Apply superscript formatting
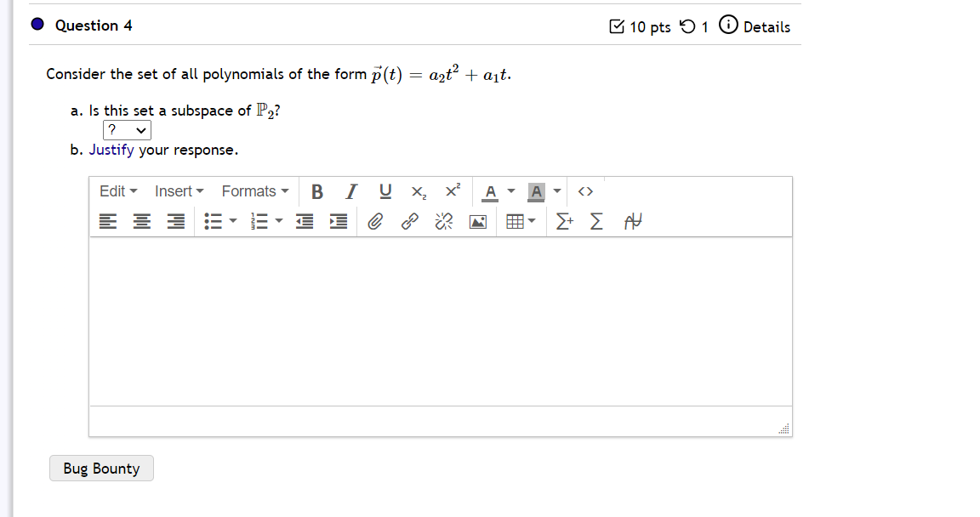Viewport: 980px width, 517px height. pos(452,192)
